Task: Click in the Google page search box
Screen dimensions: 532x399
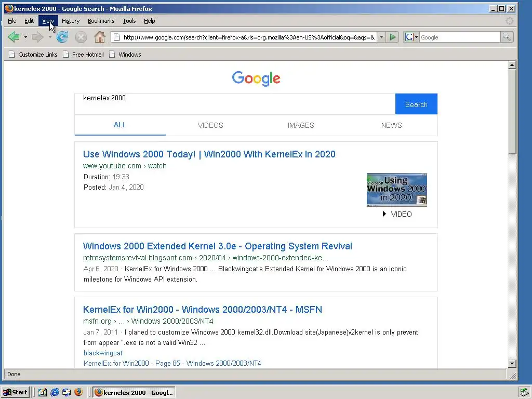Action: (x=235, y=104)
